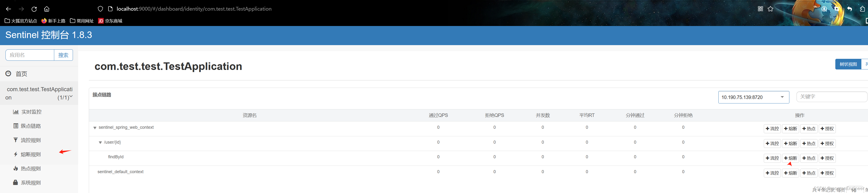Add 授权 rule for findById

tap(827, 158)
